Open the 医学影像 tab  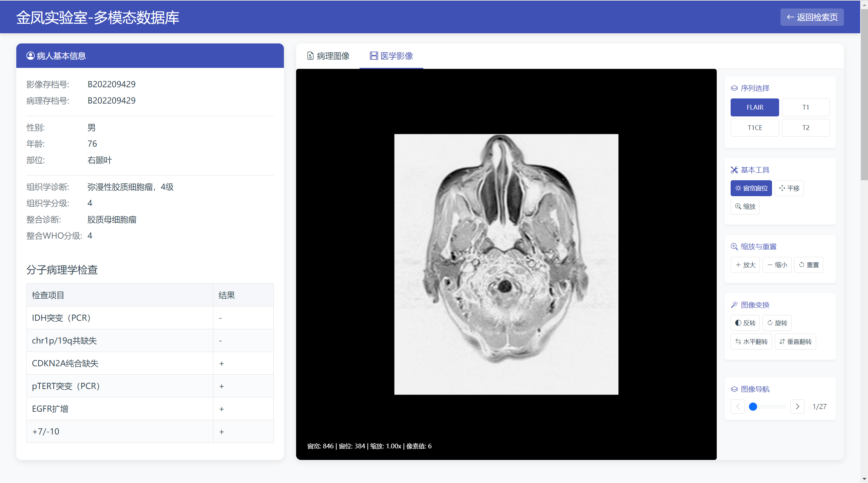(391, 56)
